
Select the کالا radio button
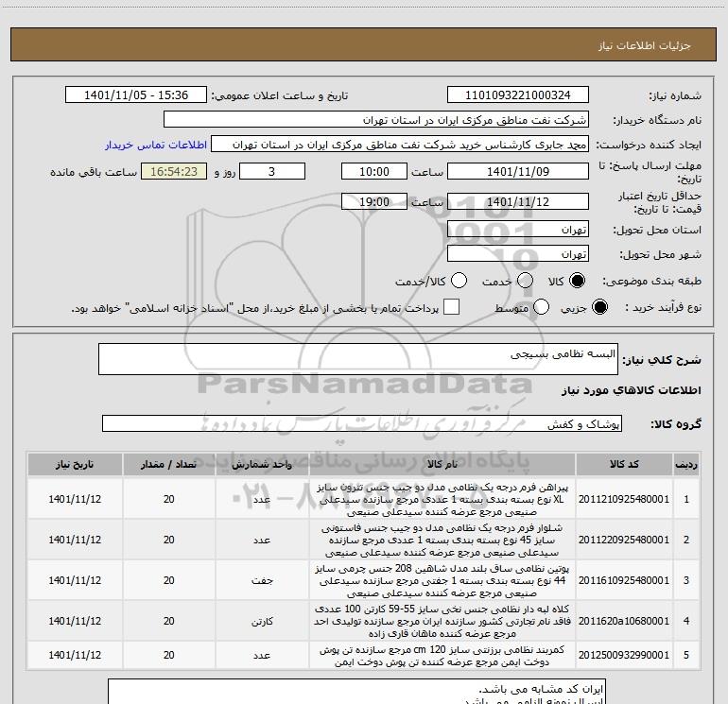tap(577, 281)
